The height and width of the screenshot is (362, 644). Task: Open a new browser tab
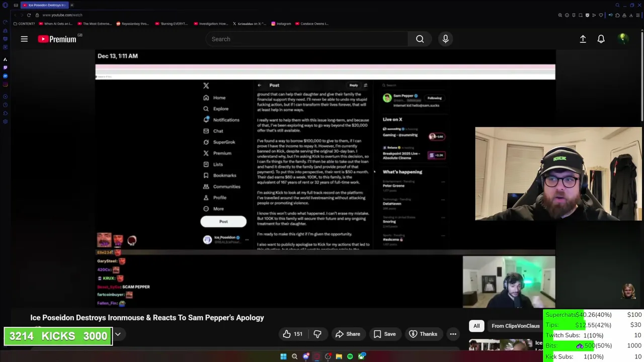[x=72, y=5]
